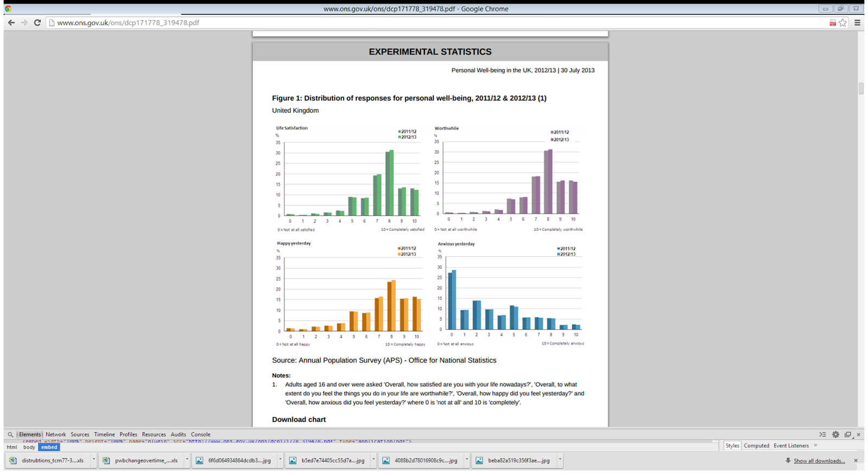Toggle the DevTools dock side icon
The image size is (868, 474).
click(x=848, y=434)
